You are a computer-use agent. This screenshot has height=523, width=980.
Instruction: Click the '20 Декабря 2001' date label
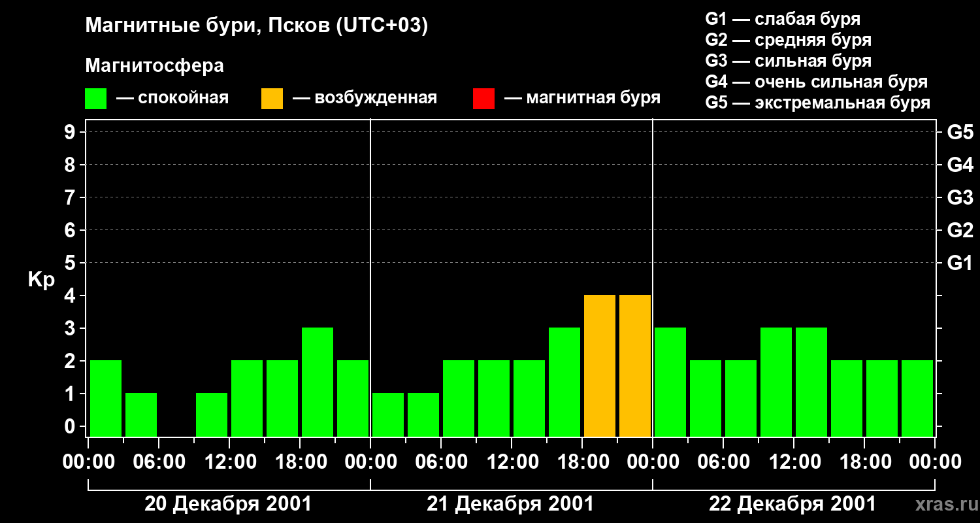tap(228, 504)
